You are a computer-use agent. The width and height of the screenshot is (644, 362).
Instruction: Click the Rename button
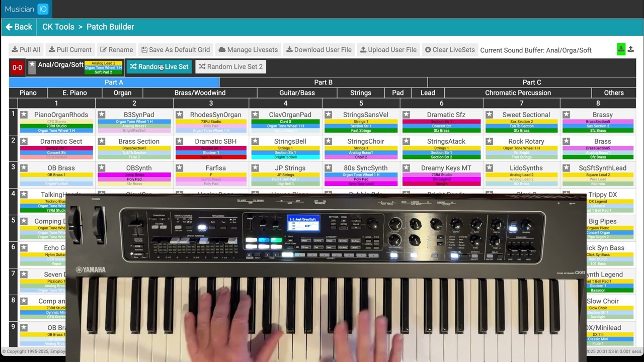click(x=116, y=50)
